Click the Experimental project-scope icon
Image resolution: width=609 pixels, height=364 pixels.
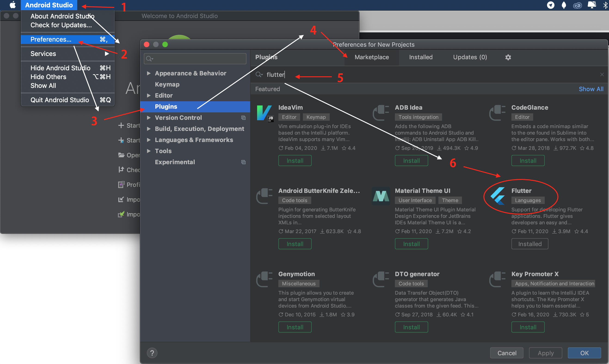(243, 162)
